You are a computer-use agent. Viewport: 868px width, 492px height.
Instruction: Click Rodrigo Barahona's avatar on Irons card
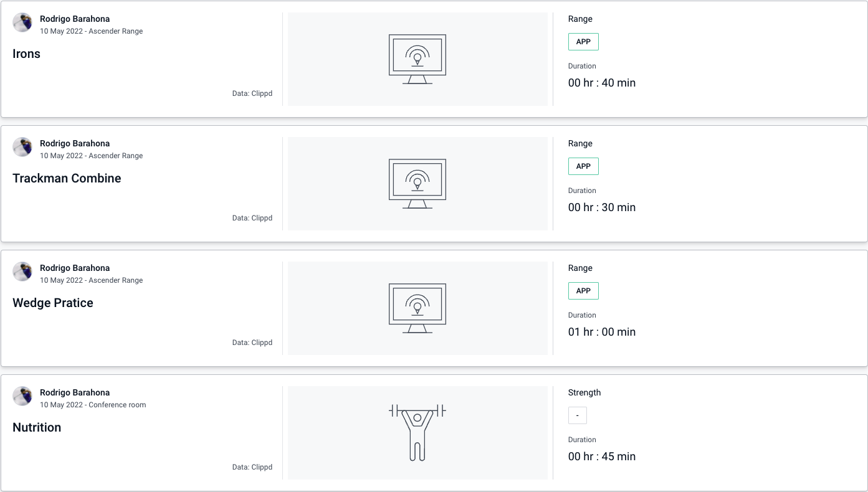click(x=22, y=22)
